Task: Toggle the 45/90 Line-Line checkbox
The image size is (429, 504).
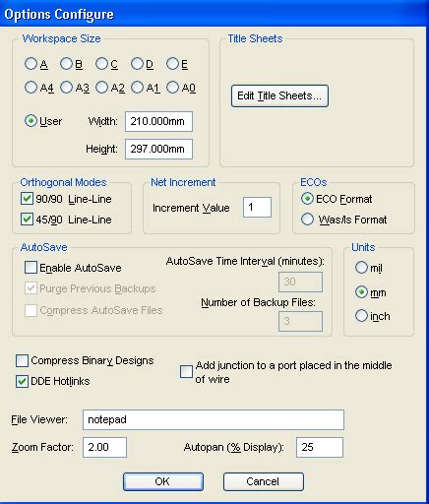Action: pyautogui.click(x=27, y=220)
